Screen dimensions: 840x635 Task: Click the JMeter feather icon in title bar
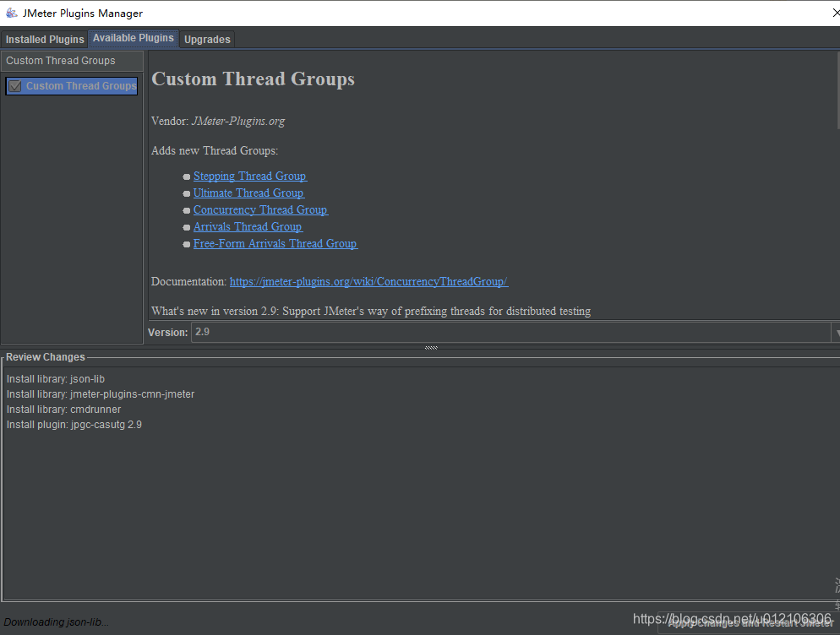coord(11,13)
